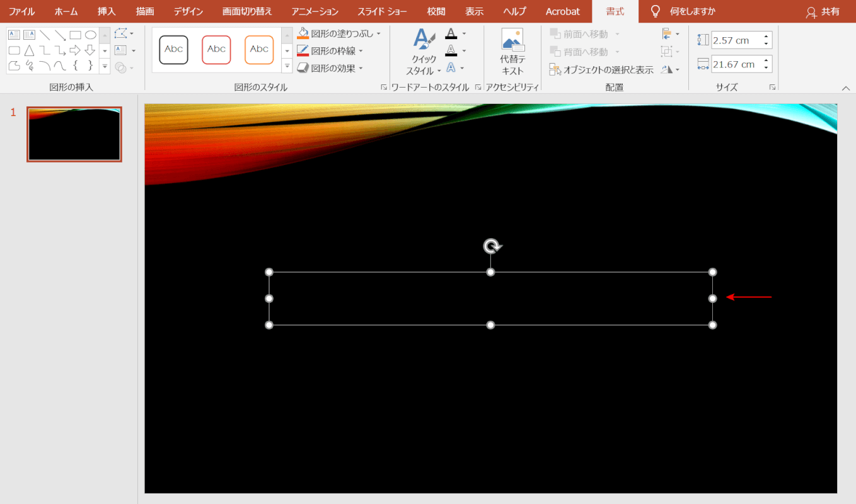Open the スライド ショー tab
This screenshot has height=504, width=856.
click(382, 11)
